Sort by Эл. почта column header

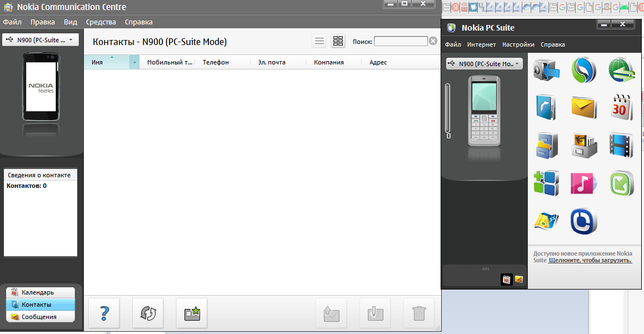278,62
